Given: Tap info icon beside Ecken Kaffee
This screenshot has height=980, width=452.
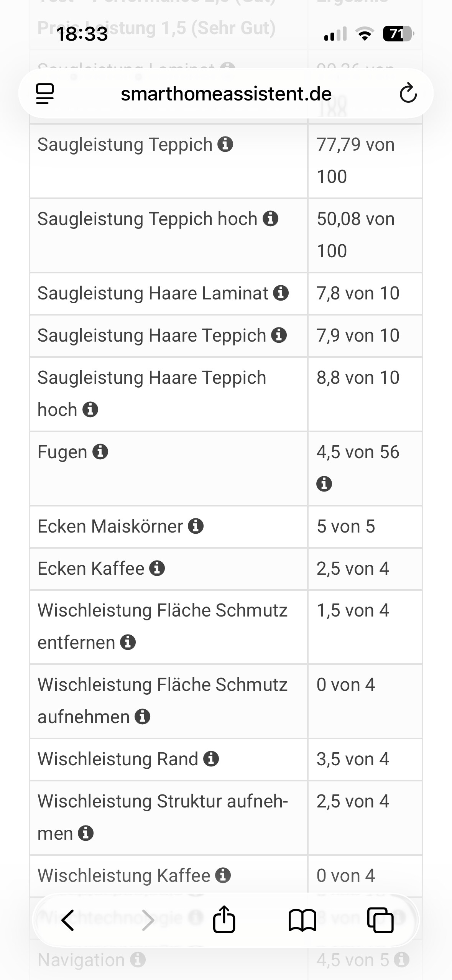Looking at the screenshot, I should point(157,569).
